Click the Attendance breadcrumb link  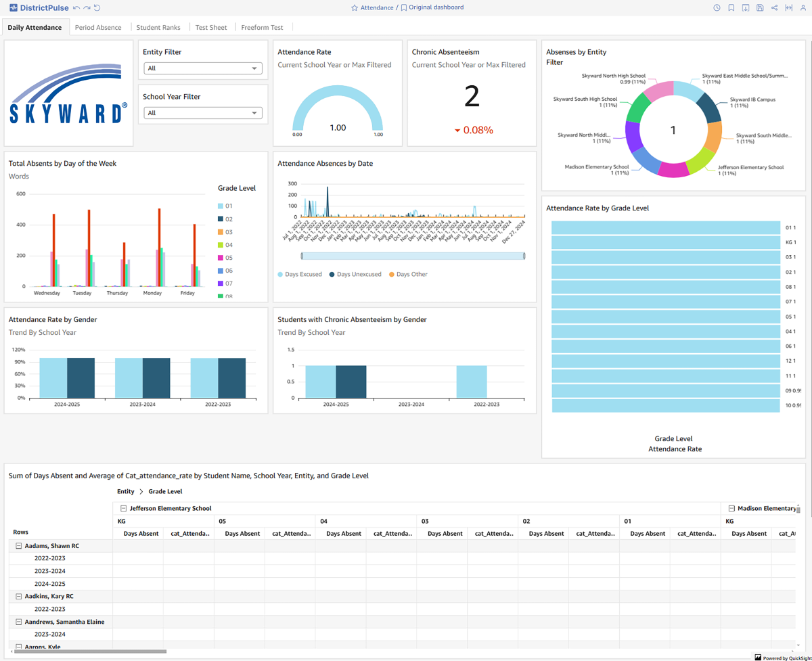point(377,8)
